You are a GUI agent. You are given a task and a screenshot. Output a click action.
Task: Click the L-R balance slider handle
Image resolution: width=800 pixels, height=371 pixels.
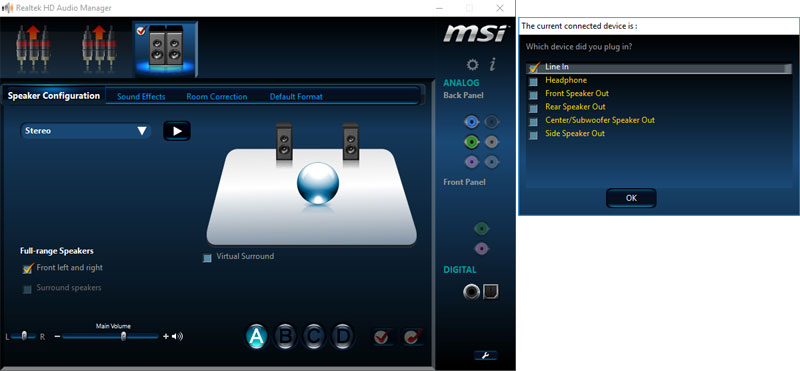(x=24, y=336)
